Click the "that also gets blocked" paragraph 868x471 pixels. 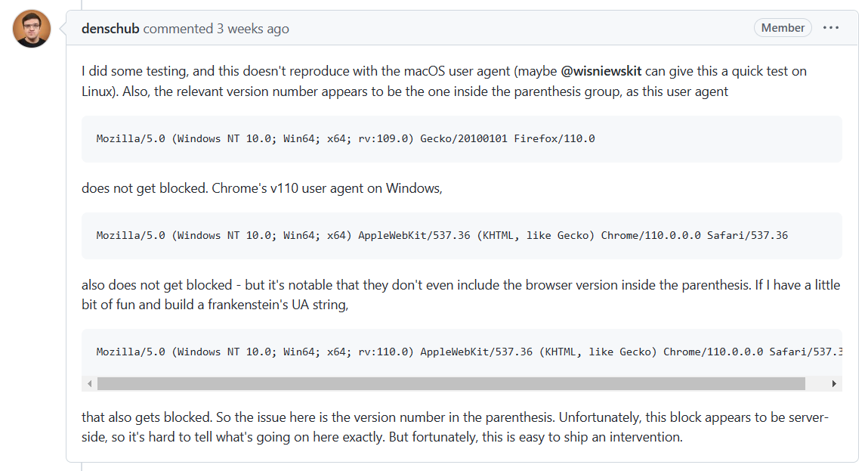pos(302,418)
